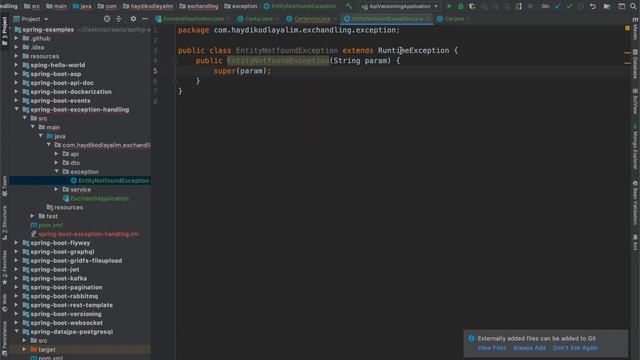Viewport: 640px width, 360px height.
Task: Close the Car.java tab
Action: 469,19
